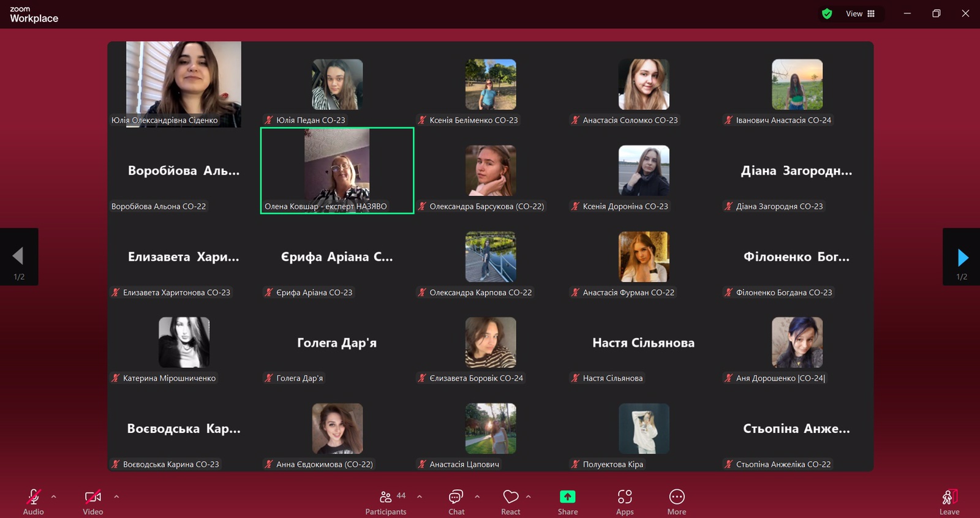
Task: Click muted mic icon beside Ксенія Беліменко СО-23
Action: tap(421, 120)
